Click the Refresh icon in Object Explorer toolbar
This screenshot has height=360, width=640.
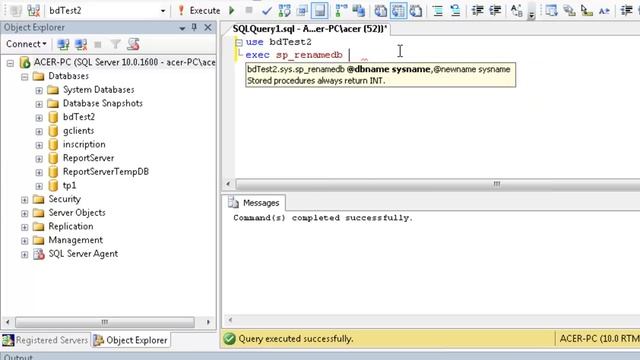click(133, 44)
